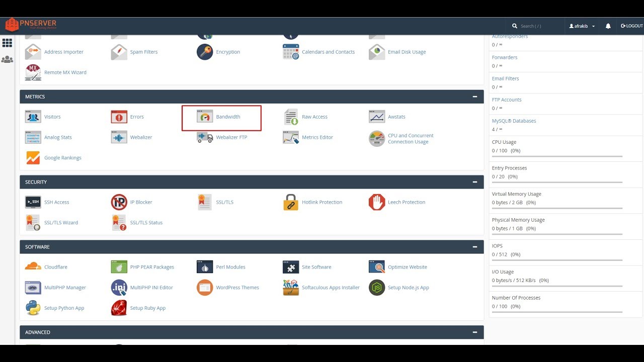The width and height of the screenshot is (644, 362).
Task: Open the Calendars and Contacts icon
Action: (x=291, y=52)
